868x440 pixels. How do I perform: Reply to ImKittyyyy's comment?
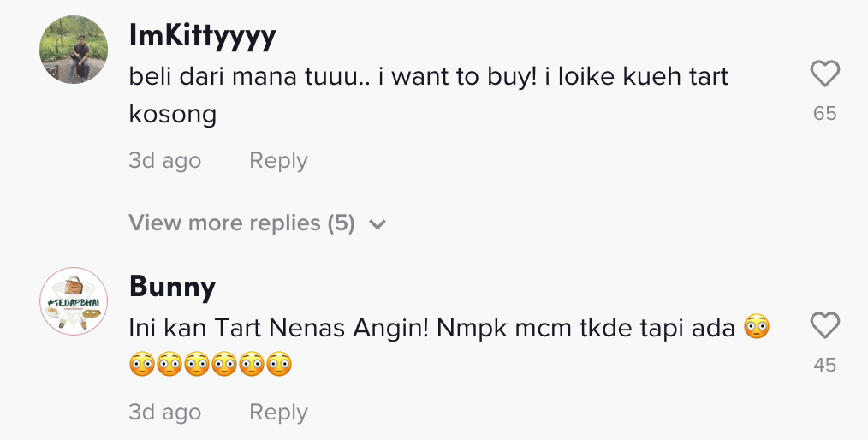(x=278, y=161)
